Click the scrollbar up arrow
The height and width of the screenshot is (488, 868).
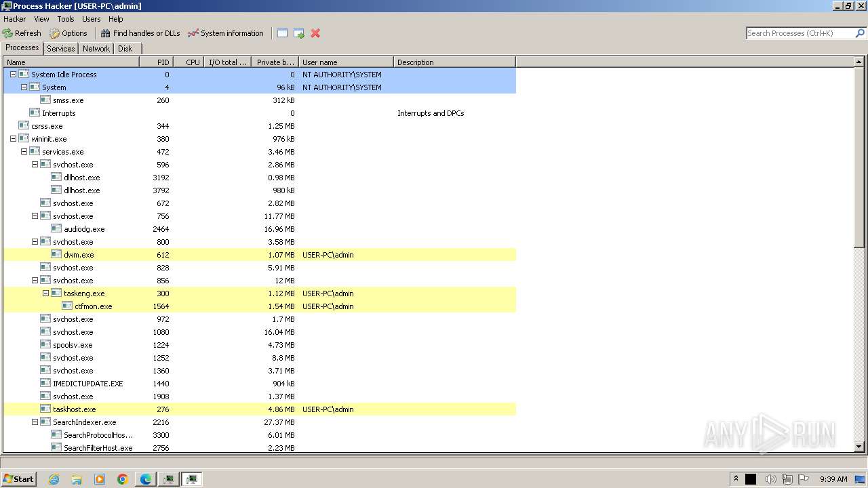860,62
